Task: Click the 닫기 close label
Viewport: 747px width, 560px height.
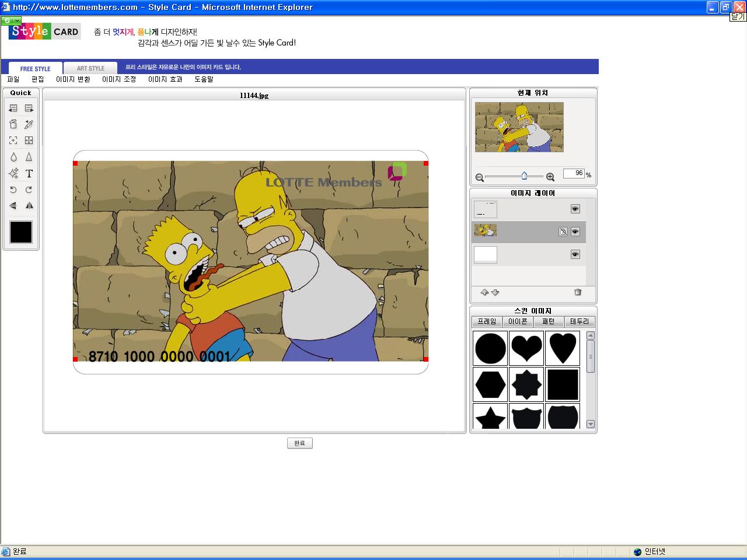Action: pos(738,17)
